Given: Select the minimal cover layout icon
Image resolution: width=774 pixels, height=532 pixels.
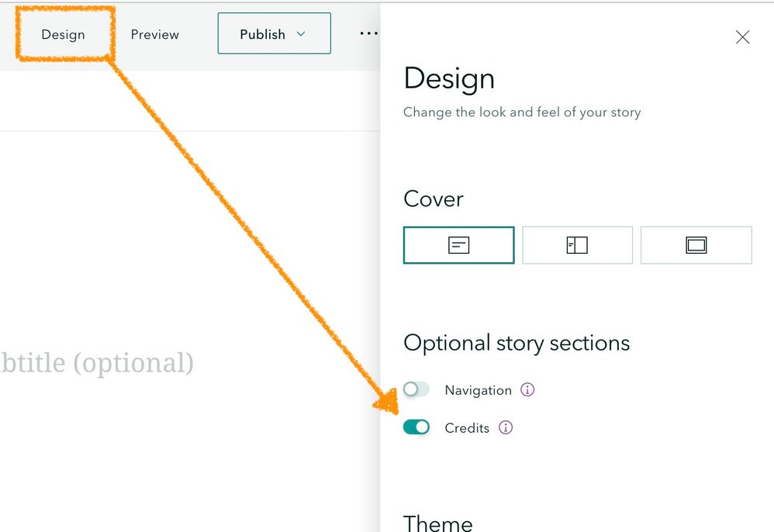Looking at the screenshot, I should tap(458, 245).
